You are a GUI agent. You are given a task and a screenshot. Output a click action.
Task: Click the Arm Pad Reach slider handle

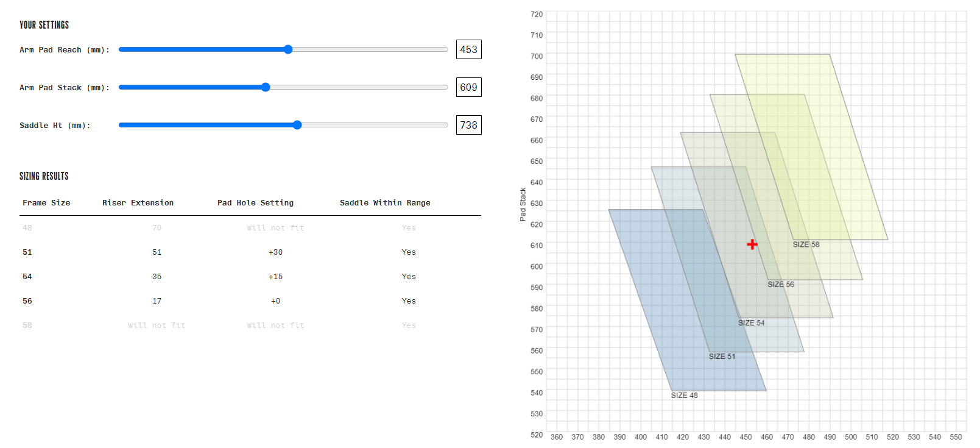(288, 49)
